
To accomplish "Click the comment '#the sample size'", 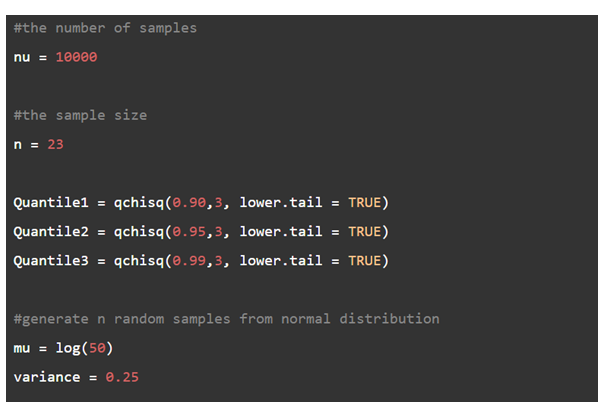I will pyautogui.click(x=80, y=115).
